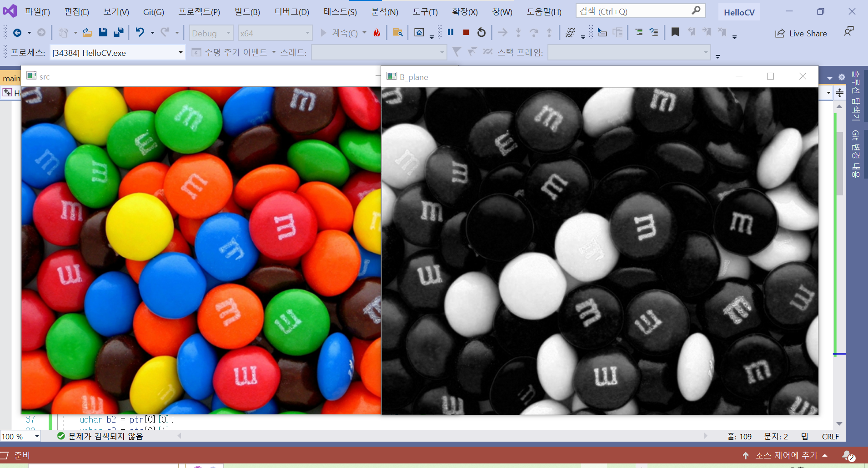Viewport: 868px width, 468px height.
Task: Save the current file with the floppy icon
Action: [x=103, y=32]
